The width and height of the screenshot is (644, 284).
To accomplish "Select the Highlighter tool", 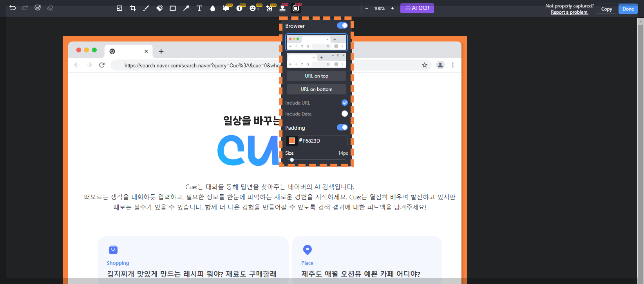I will [x=159, y=8].
